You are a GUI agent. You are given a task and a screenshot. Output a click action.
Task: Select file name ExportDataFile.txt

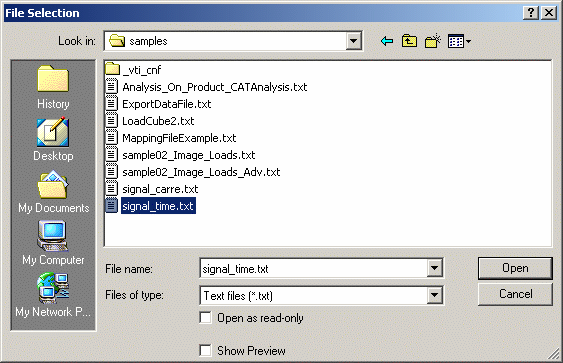click(x=167, y=104)
